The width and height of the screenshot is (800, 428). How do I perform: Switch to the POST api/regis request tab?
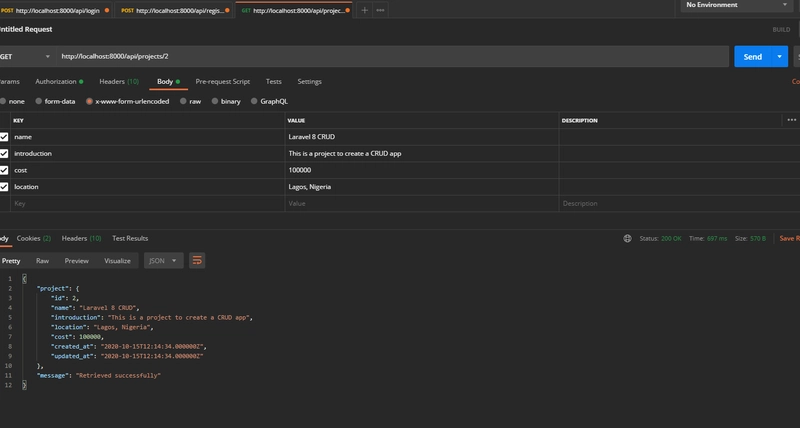pos(173,10)
